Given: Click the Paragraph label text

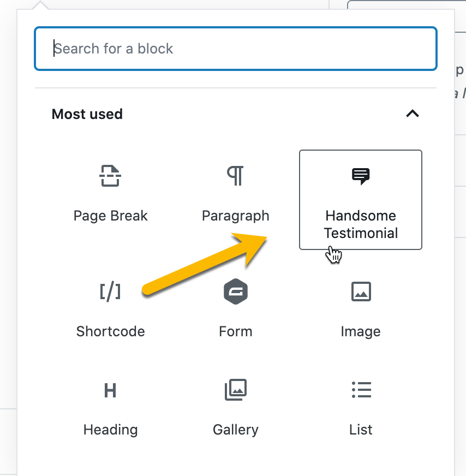Looking at the screenshot, I should (x=235, y=217).
